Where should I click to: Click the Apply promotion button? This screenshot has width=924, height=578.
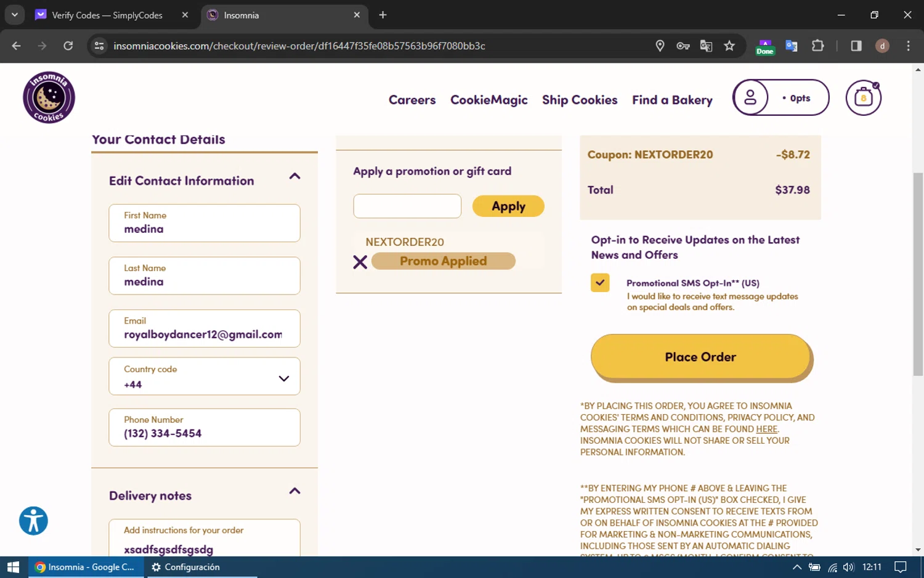(x=508, y=206)
